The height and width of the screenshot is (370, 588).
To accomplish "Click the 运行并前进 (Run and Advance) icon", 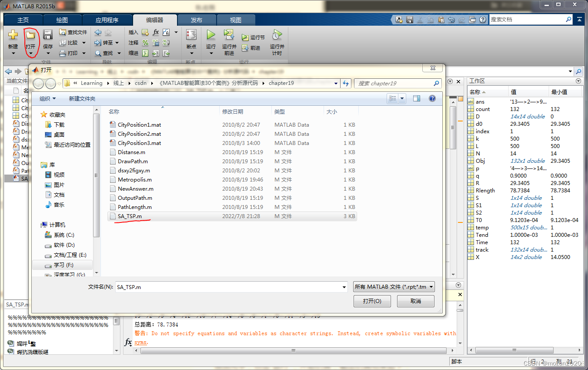I will pos(229,35).
